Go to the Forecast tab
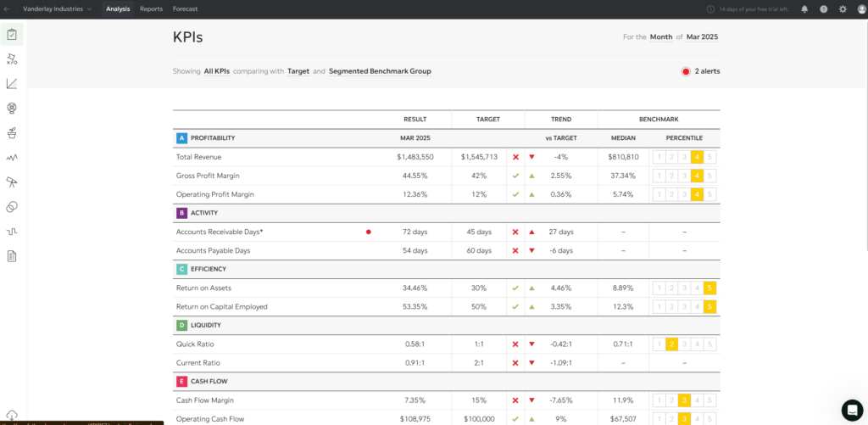The height and width of the screenshot is (425, 868). click(x=185, y=9)
